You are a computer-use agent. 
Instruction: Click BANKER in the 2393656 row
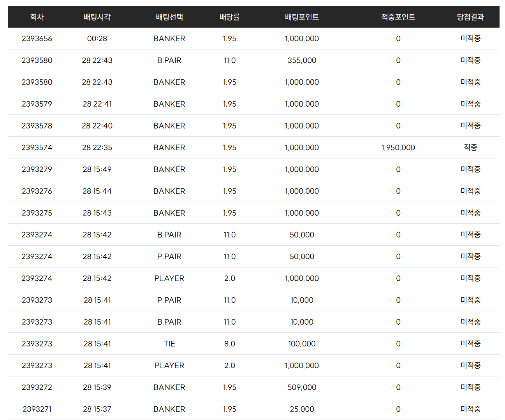point(169,39)
